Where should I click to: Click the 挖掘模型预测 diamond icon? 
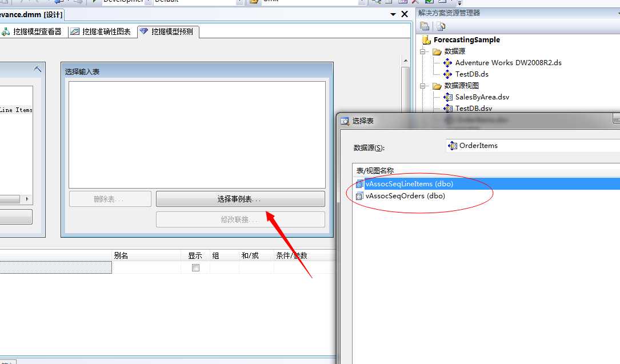point(143,31)
